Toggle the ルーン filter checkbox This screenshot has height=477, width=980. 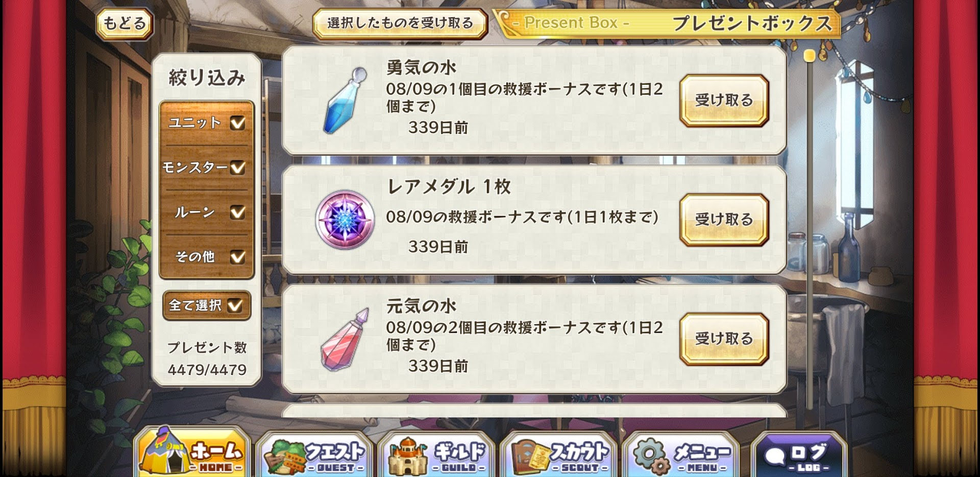237,212
